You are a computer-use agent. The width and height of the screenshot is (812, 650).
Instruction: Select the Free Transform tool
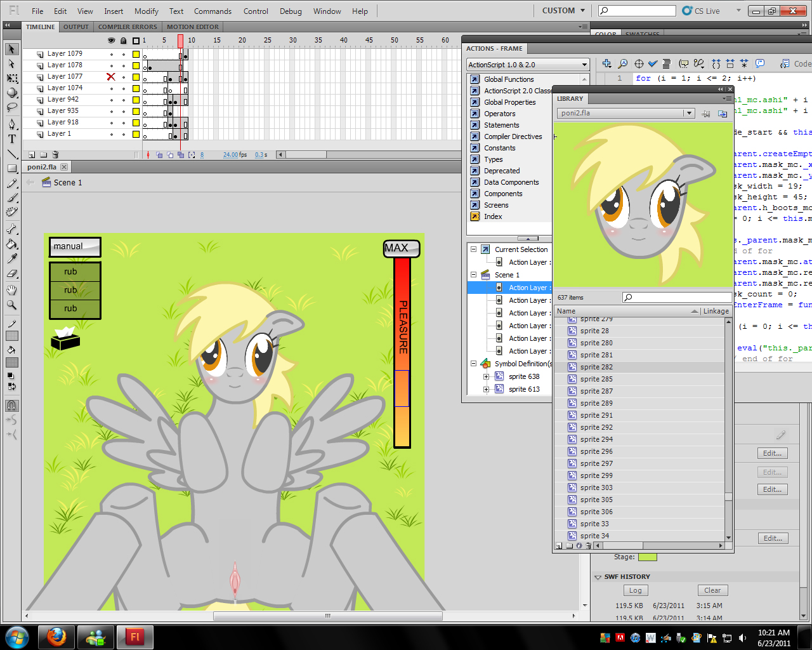tap(12, 78)
